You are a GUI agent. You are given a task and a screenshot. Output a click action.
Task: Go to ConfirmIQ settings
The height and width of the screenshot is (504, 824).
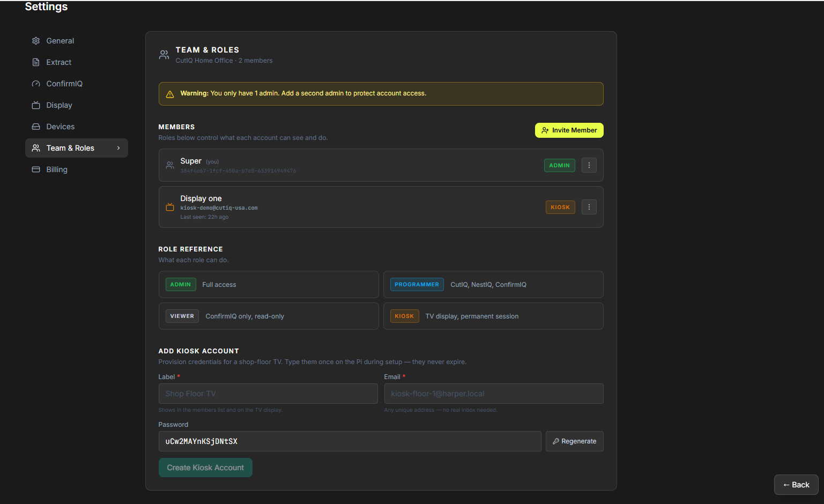click(77, 84)
